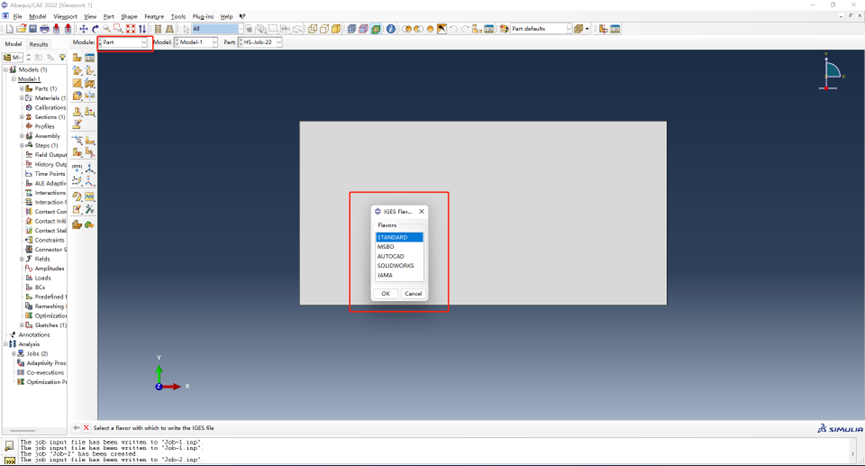
Task: Select AUTOCAD flavor in the list
Action: 399,256
